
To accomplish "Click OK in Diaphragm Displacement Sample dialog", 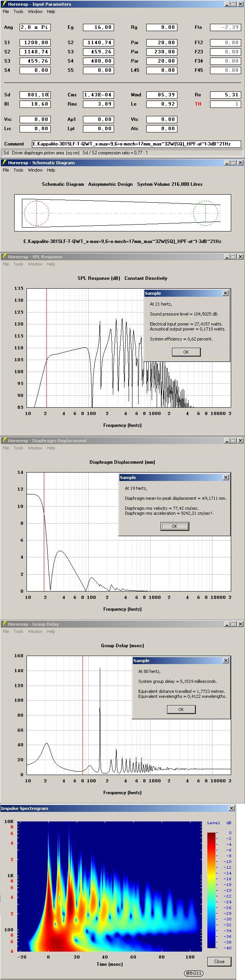I will (x=175, y=526).
